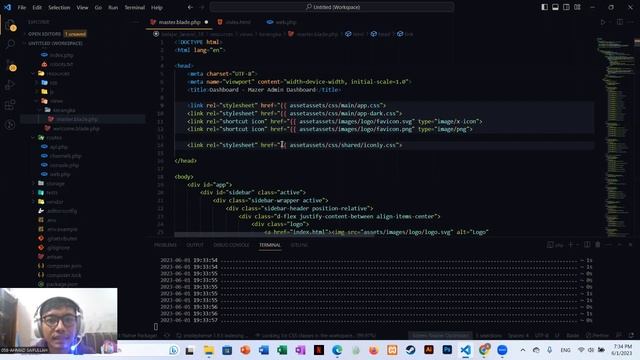Open Steam from the taskbar

pos(410,350)
